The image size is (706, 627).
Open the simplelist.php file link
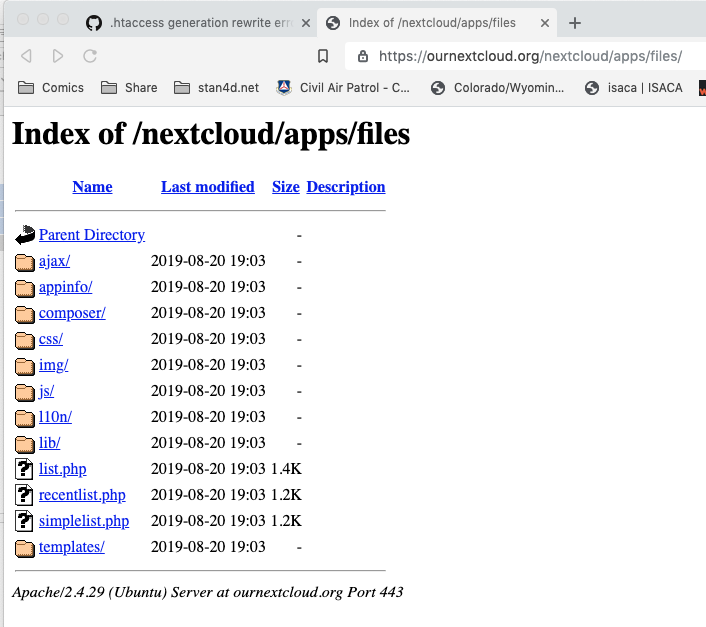coord(84,521)
